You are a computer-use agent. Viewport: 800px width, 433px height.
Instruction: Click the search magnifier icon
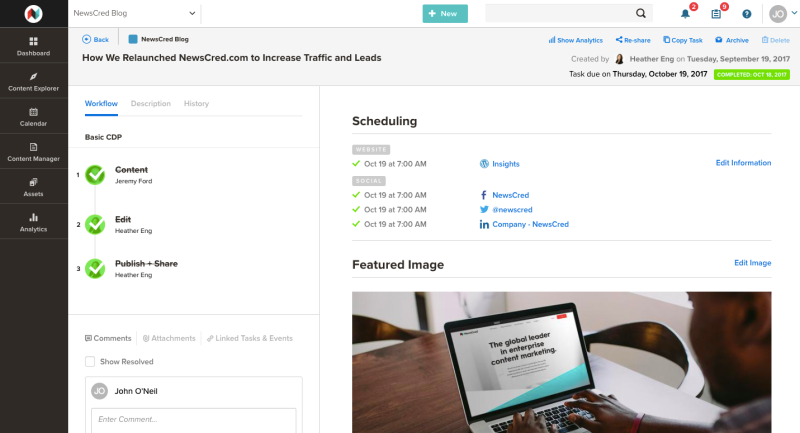coord(641,14)
